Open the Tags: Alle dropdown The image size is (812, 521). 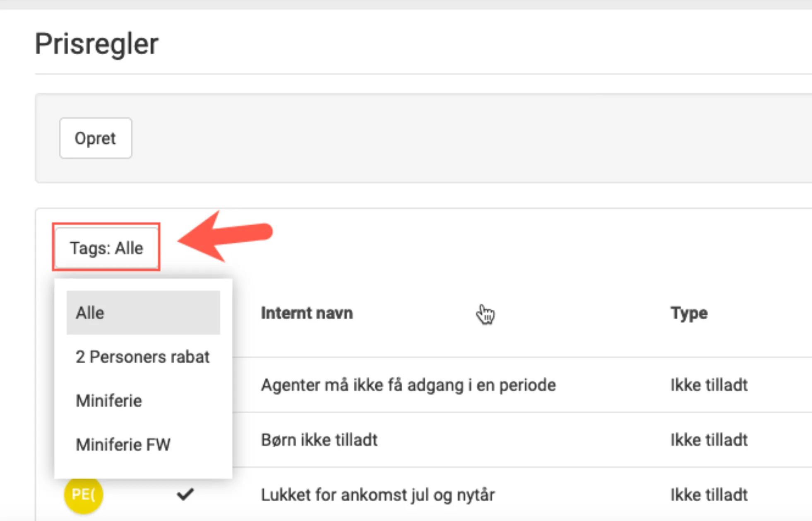tap(106, 248)
